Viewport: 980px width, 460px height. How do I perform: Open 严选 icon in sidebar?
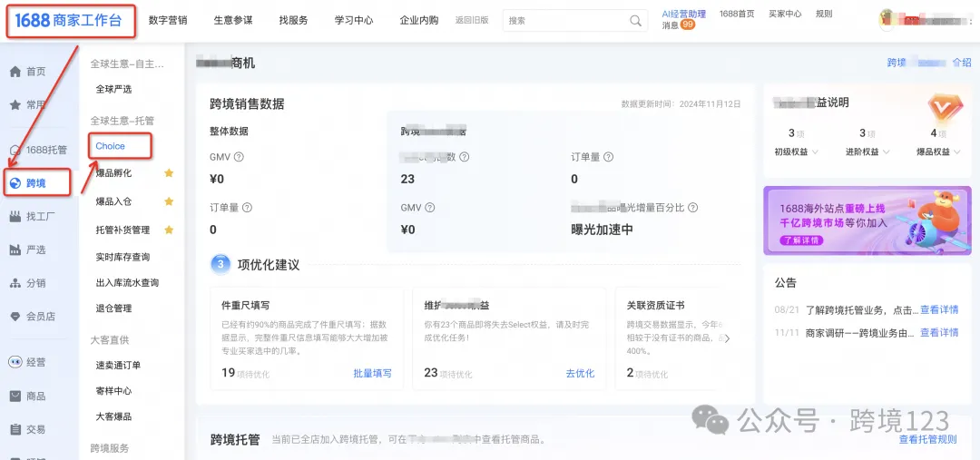tap(15, 250)
